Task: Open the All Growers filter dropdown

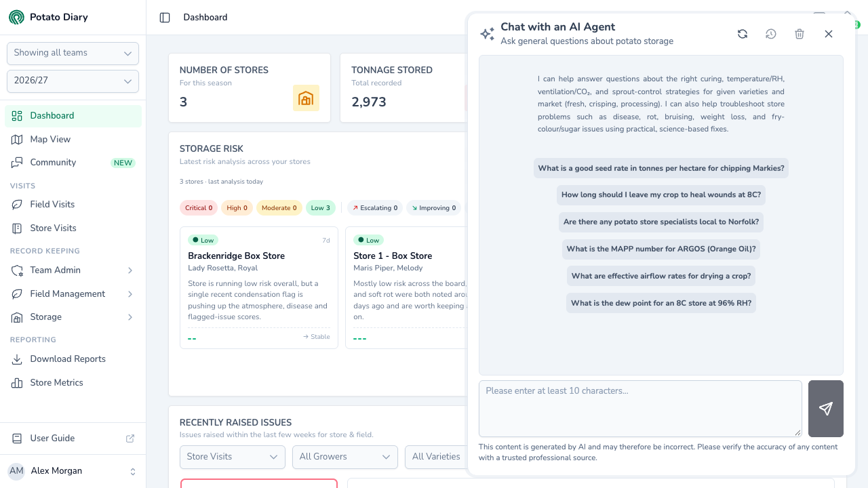Action: pyautogui.click(x=345, y=457)
